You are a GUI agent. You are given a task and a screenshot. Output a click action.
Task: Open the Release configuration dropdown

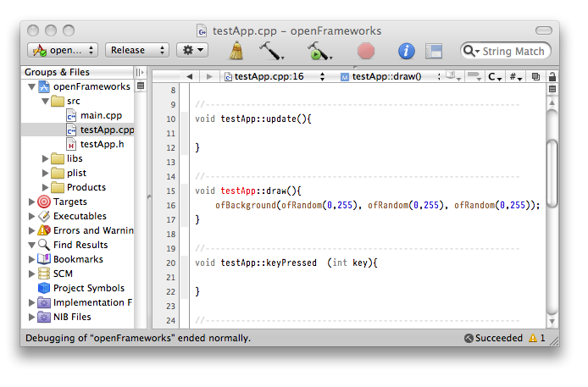pos(136,50)
